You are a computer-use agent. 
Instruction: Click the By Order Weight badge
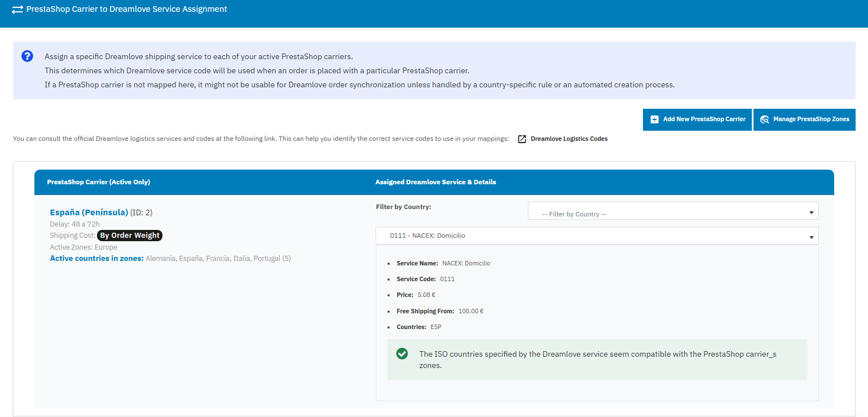click(x=130, y=236)
